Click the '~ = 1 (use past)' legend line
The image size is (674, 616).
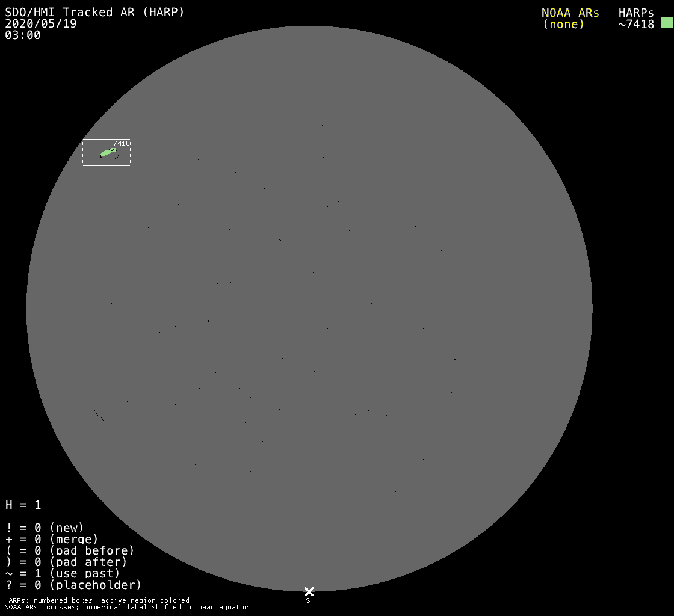tap(63, 573)
